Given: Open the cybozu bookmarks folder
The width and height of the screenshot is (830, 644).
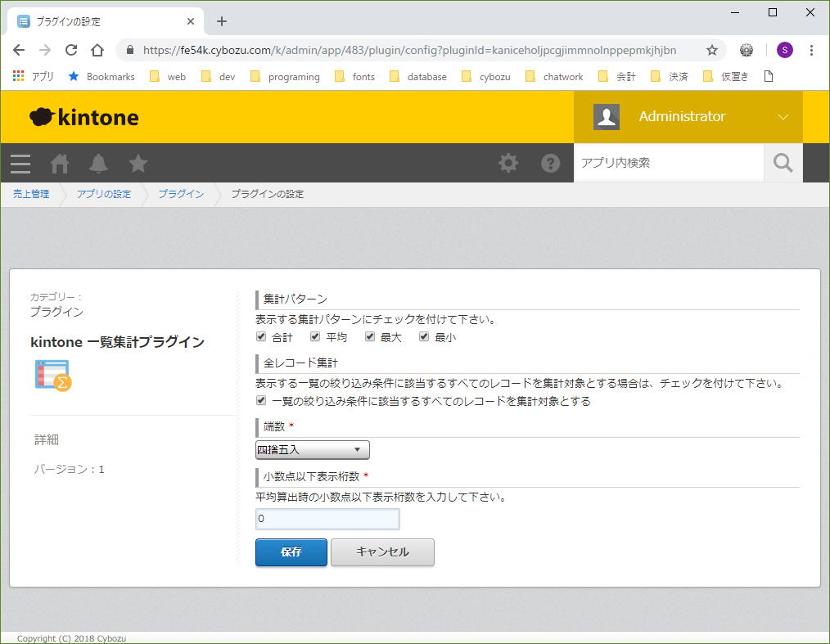Looking at the screenshot, I should (x=486, y=77).
